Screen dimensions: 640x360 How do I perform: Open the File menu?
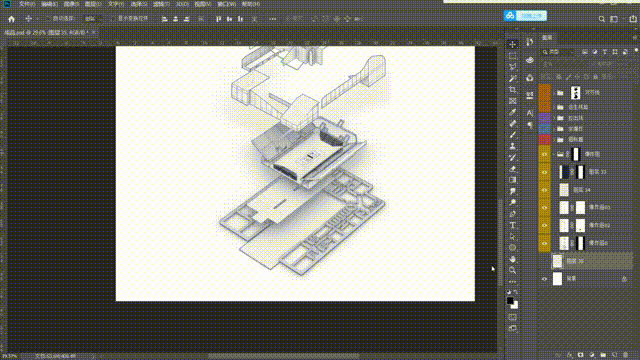point(27,4)
